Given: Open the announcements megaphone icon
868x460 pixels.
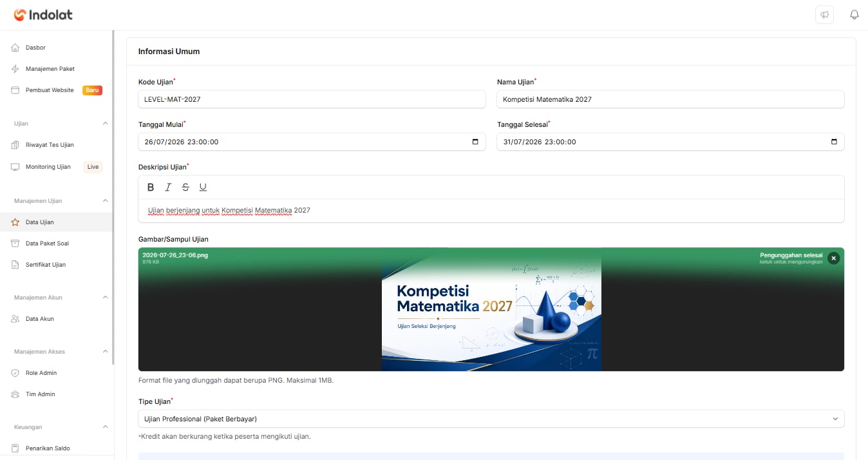Looking at the screenshot, I should (x=824, y=15).
